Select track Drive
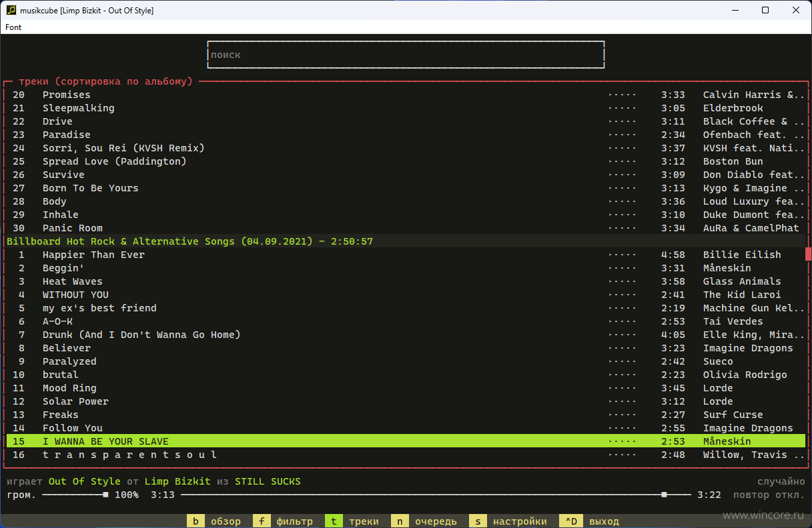 (x=406, y=121)
